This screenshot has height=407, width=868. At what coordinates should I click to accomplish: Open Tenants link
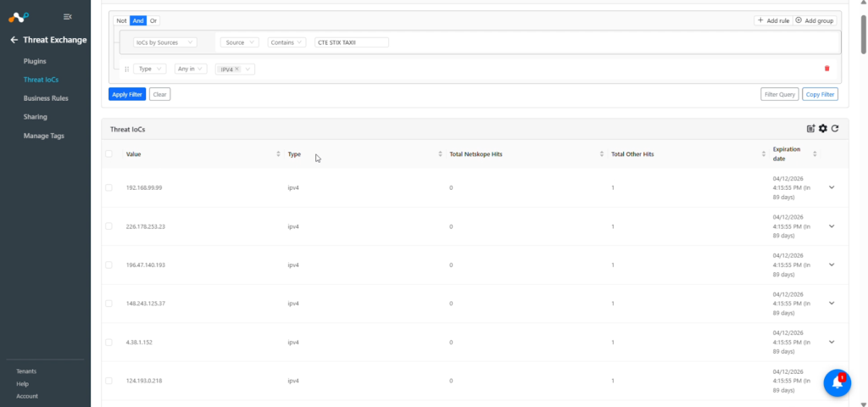pyautogui.click(x=26, y=371)
